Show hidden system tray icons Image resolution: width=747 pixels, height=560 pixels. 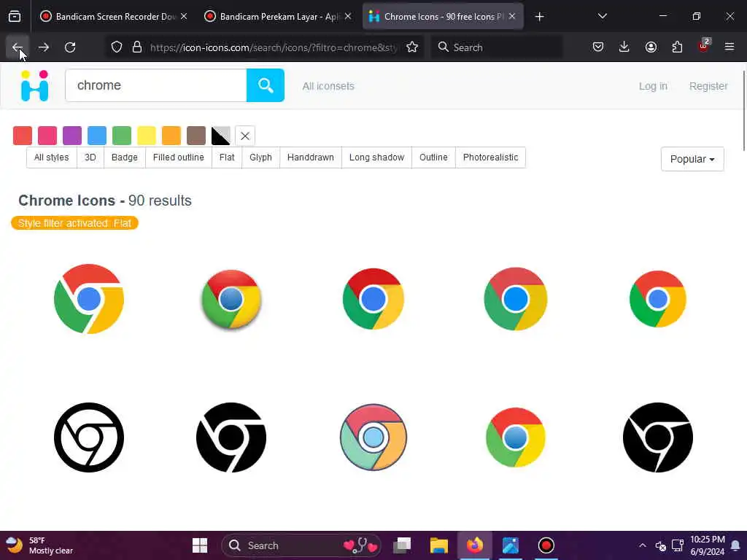coord(642,545)
